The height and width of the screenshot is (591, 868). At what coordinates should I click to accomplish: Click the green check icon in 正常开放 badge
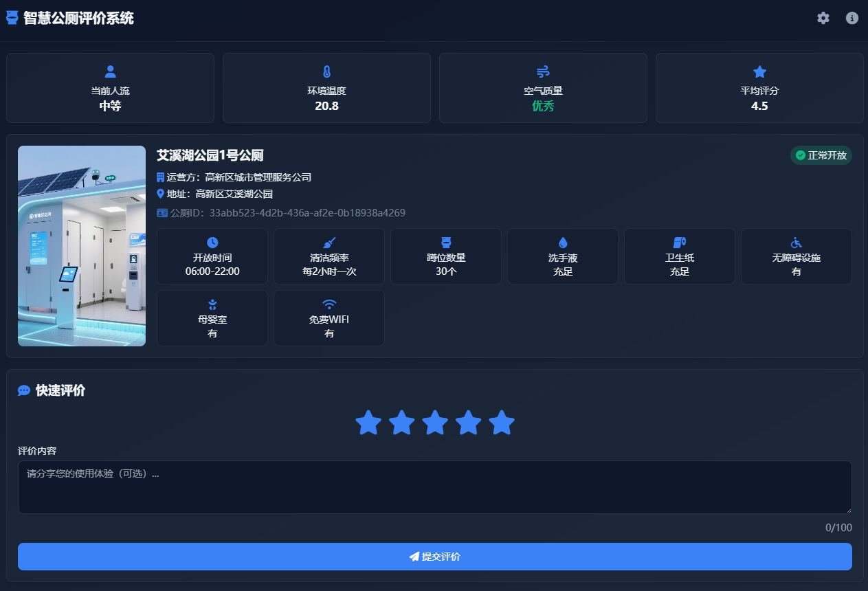pos(800,155)
